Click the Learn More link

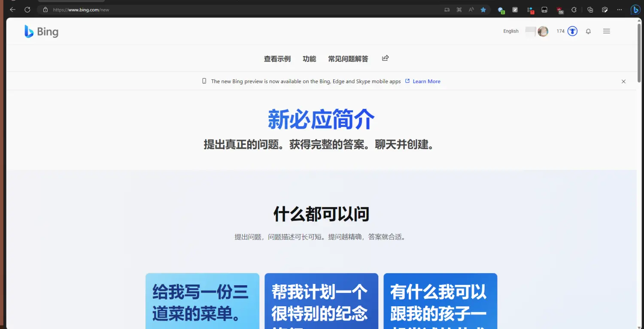[426, 81]
